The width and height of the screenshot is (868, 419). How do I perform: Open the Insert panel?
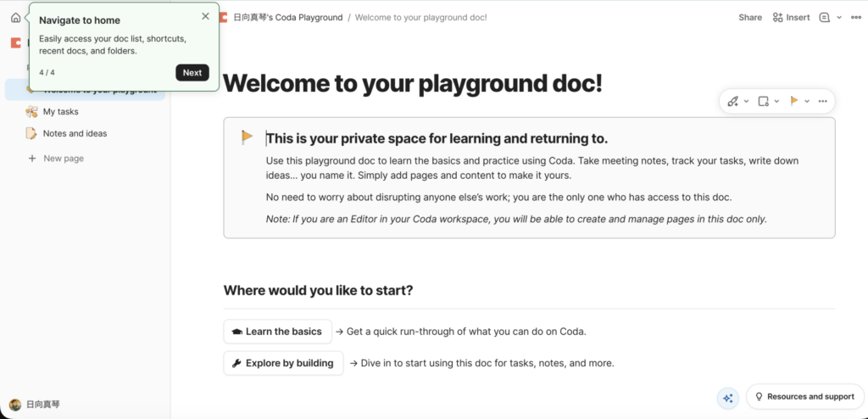click(x=791, y=17)
